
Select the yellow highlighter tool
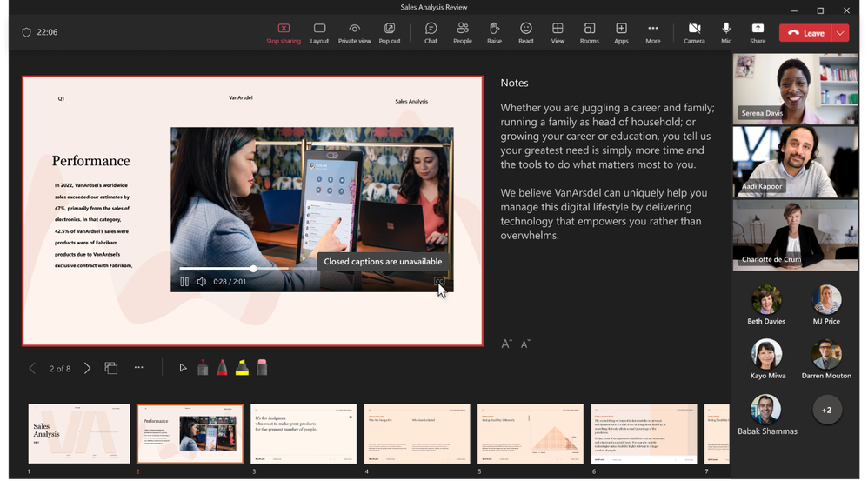tap(242, 368)
